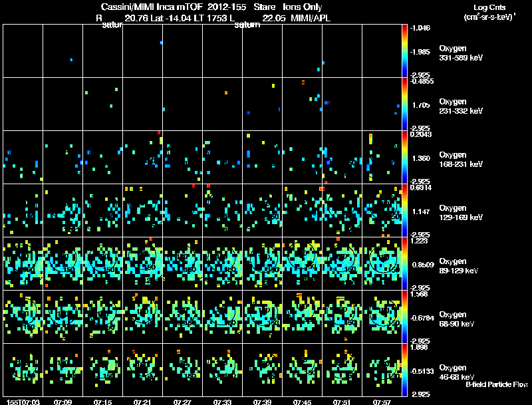Open the 07:57 panel in 89-129 keV row
This screenshot has height=405, width=532.
click(x=382, y=263)
